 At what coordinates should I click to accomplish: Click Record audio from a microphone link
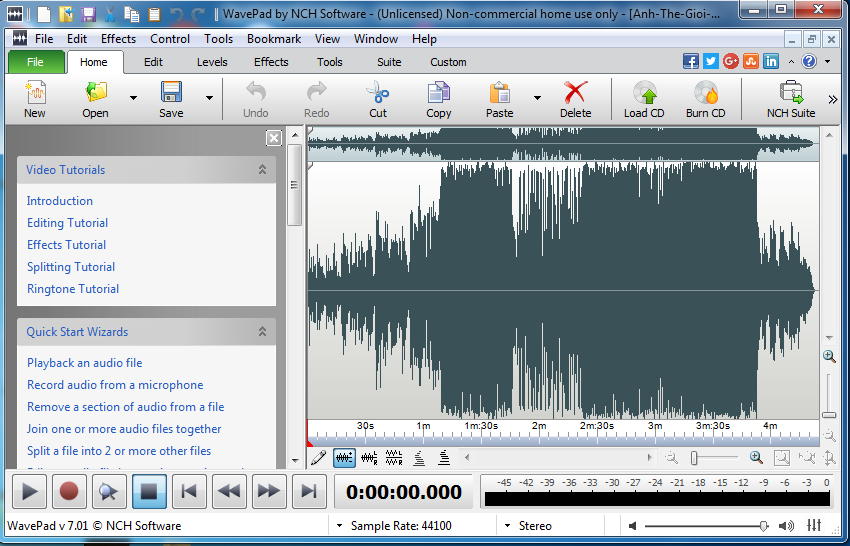coord(115,385)
